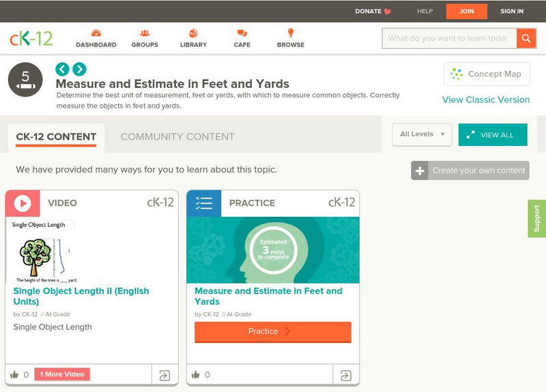Open the Library backpack icon
The image size is (546, 392).
click(193, 33)
